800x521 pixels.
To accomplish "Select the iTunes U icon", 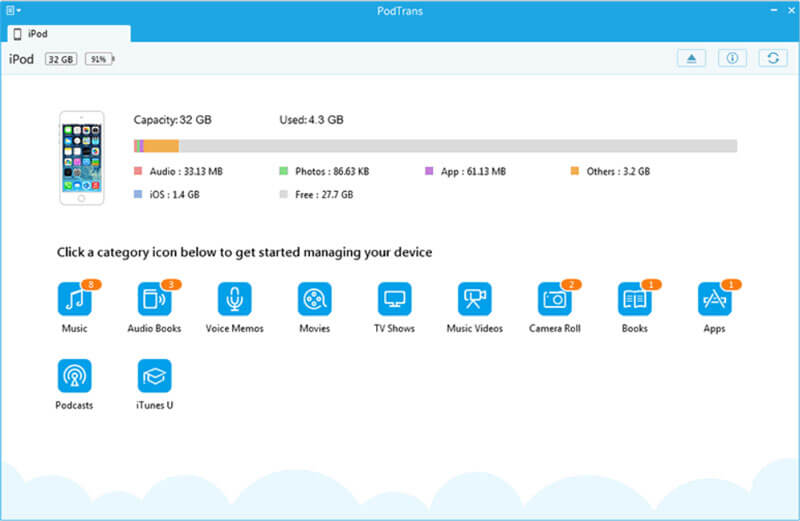I will pyautogui.click(x=154, y=376).
